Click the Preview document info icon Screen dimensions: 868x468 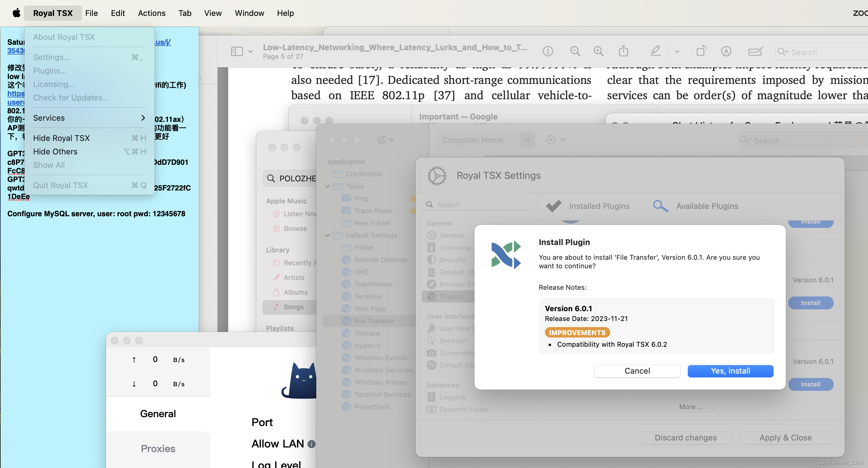click(x=548, y=51)
